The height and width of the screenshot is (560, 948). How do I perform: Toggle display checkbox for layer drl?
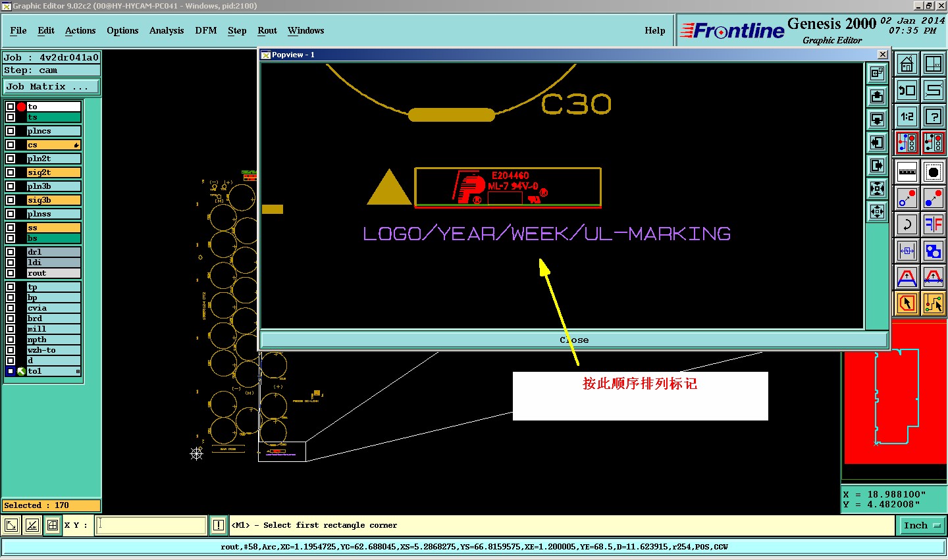pyautogui.click(x=11, y=252)
